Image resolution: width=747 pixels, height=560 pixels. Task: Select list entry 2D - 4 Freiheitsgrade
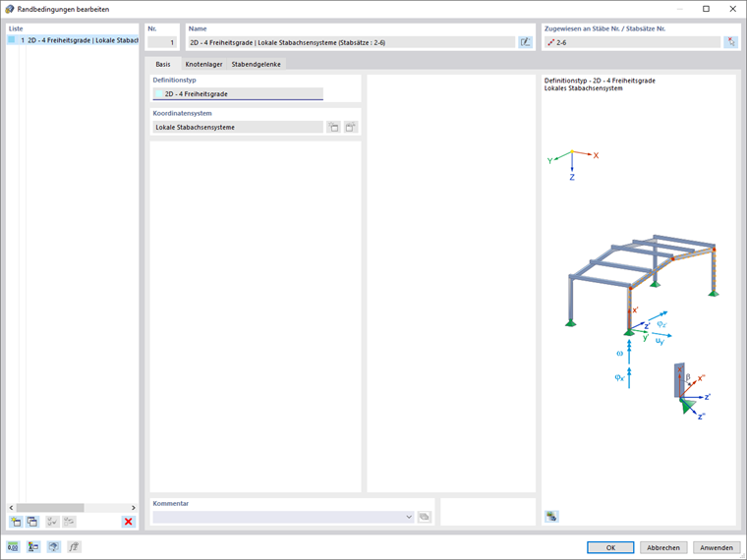73,40
